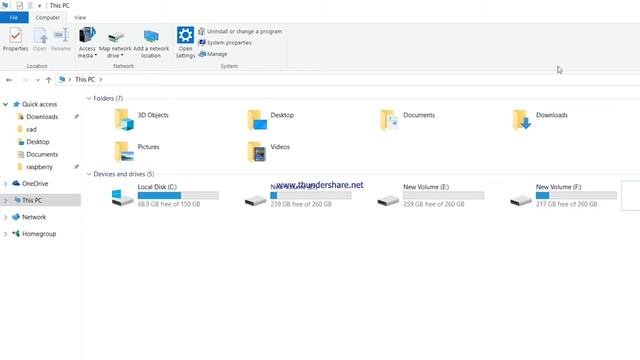This screenshot has width=640, height=360.
Task: Collapse the Devices and drives group
Action: pos(89,174)
